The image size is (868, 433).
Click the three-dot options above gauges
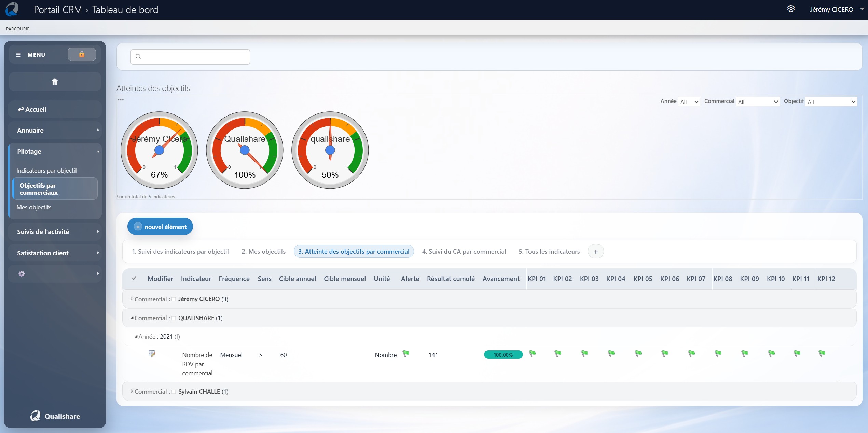pos(121,100)
